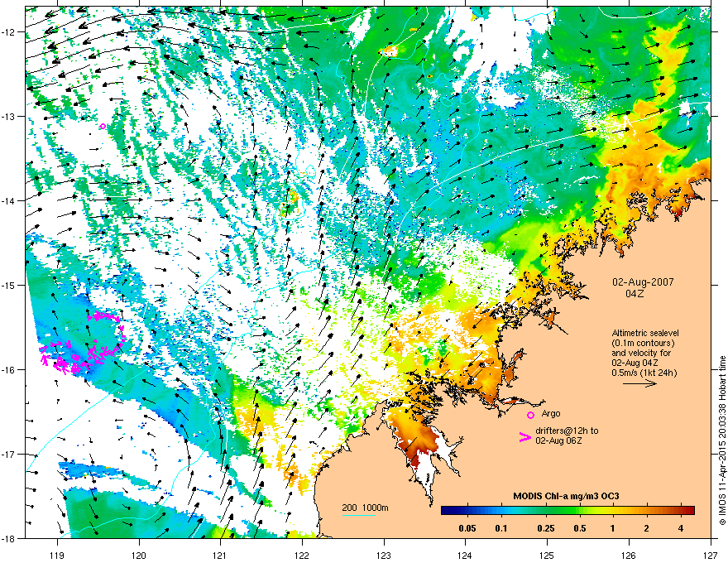Click the 'Altimetric sealevel' legend text
Viewport: 728px width, 563px height.
point(645,333)
